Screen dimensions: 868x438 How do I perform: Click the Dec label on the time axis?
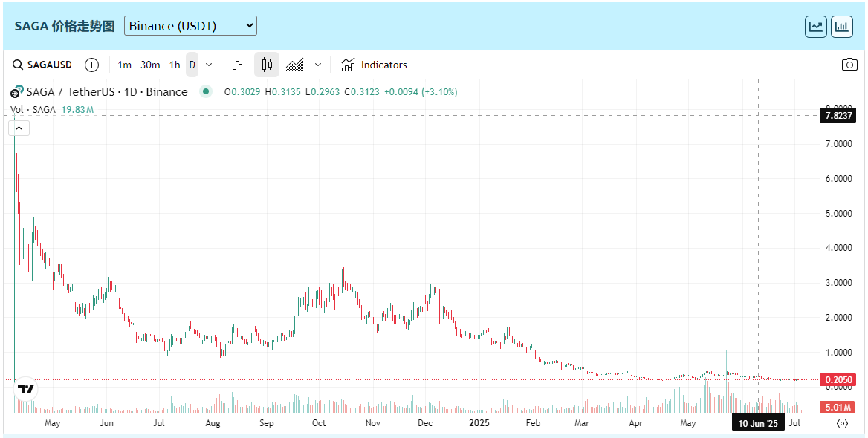pyautogui.click(x=425, y=423)
